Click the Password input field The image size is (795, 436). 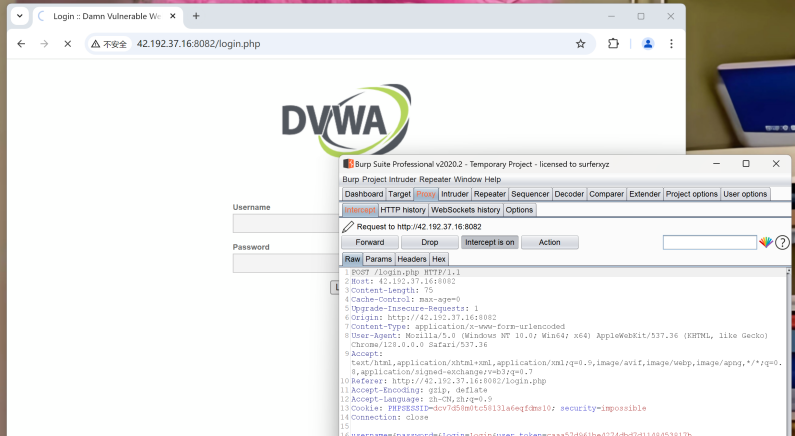pos(285,263)
